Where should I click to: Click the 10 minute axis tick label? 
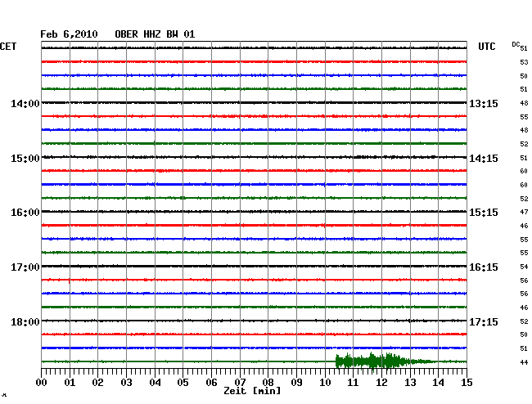coord(325,382)
